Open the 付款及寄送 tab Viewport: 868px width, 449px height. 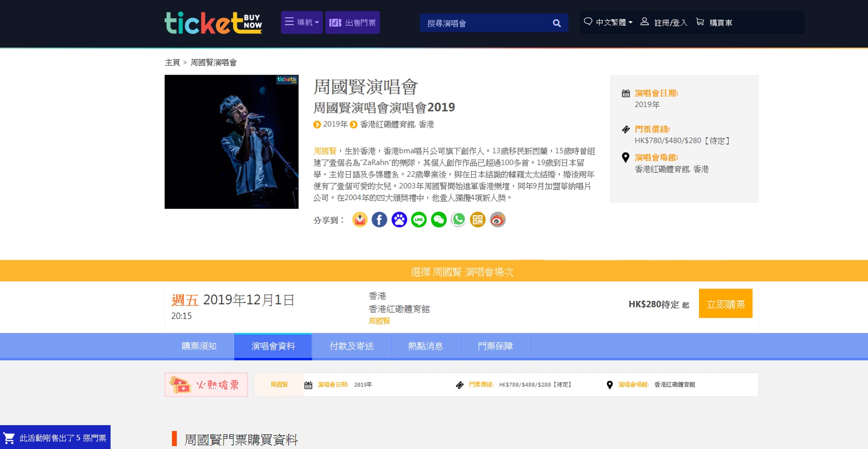tap(351, 346)
